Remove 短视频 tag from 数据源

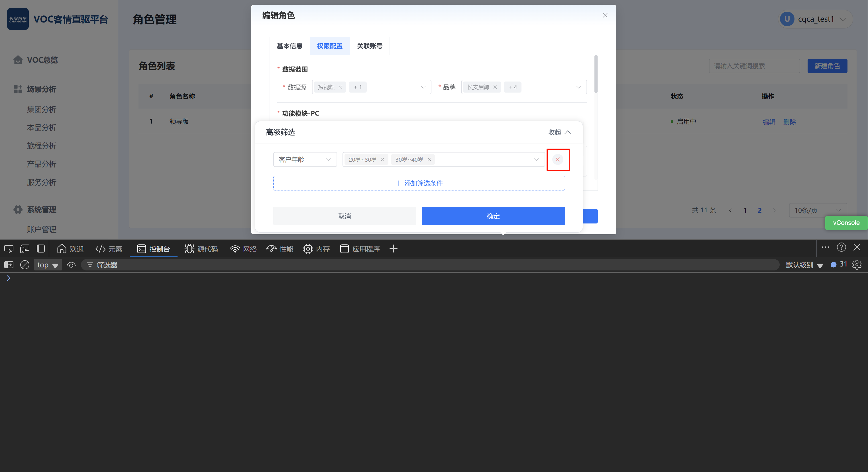340,87
